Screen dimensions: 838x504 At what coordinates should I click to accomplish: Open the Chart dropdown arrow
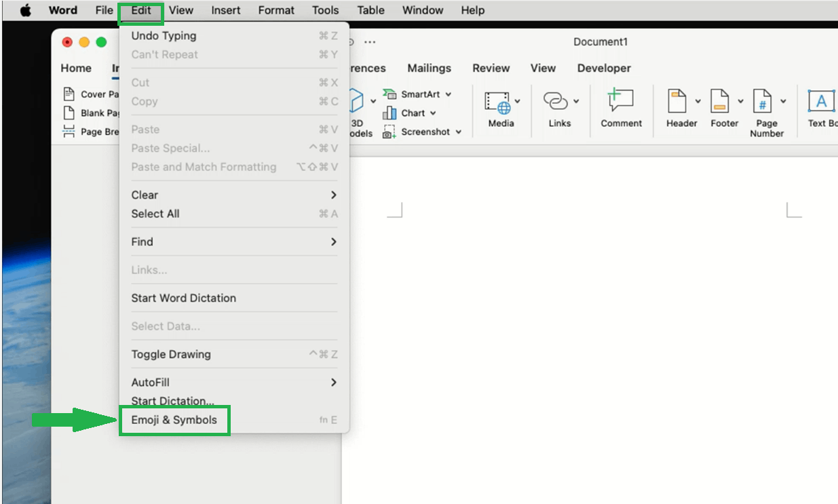[x=433, y=113]
